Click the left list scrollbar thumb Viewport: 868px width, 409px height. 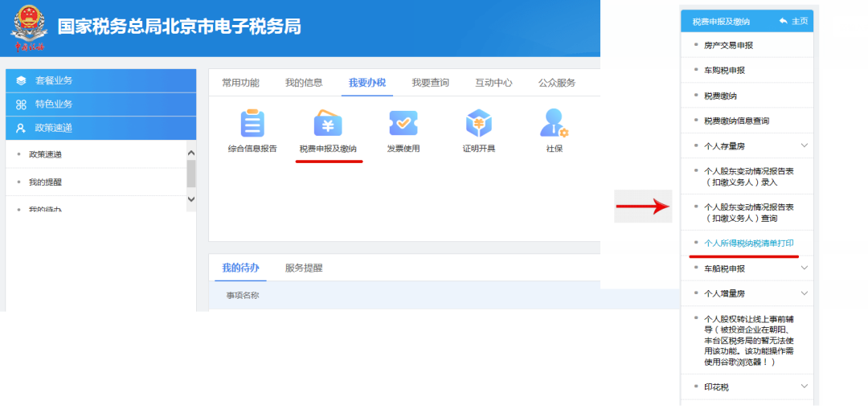(191, 174)
